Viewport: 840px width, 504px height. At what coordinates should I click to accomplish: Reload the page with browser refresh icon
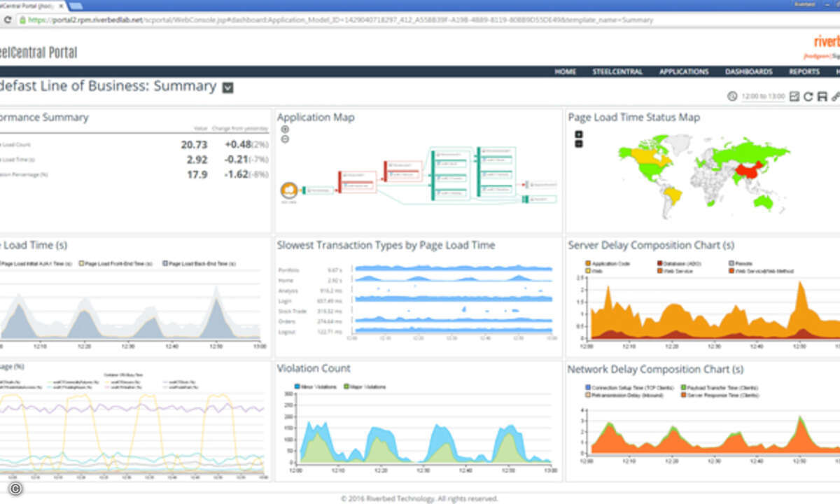(6, 20)
